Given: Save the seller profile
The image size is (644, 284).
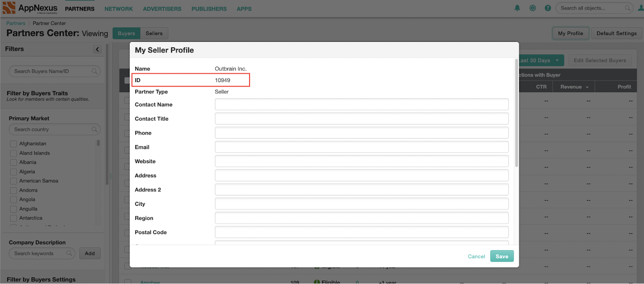Looking at the screenshot, I should click(501, 256).
